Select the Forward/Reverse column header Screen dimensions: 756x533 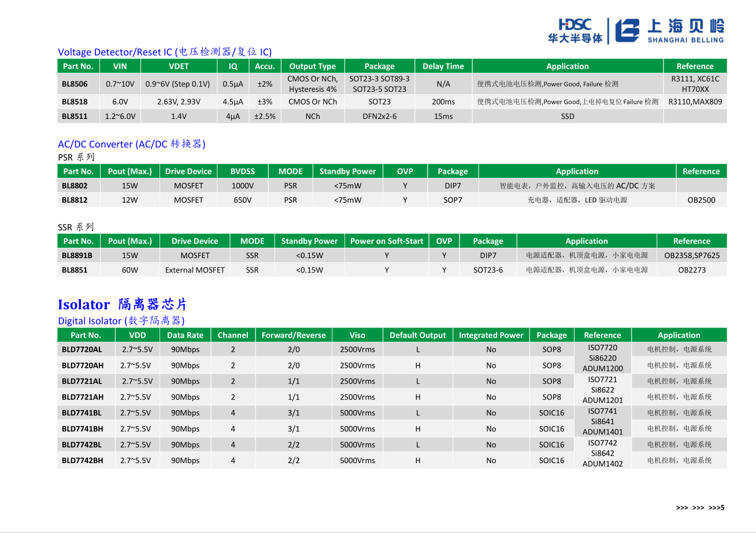click(293, 335)
